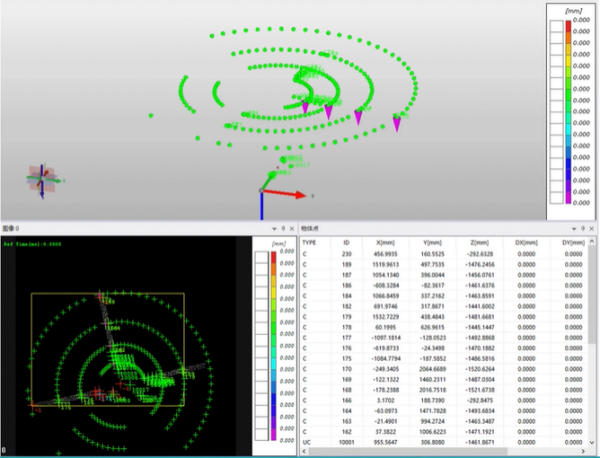Click the X[mm] column header
The width and height of the screenshot is (600, 458).
[385, 243]
